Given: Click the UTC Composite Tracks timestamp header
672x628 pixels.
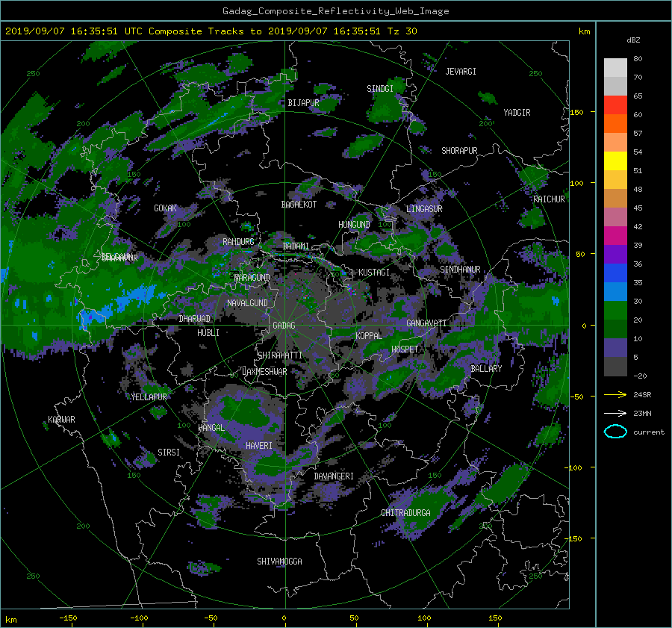Looking at the screenshot, I should click(x=211, y=31).
